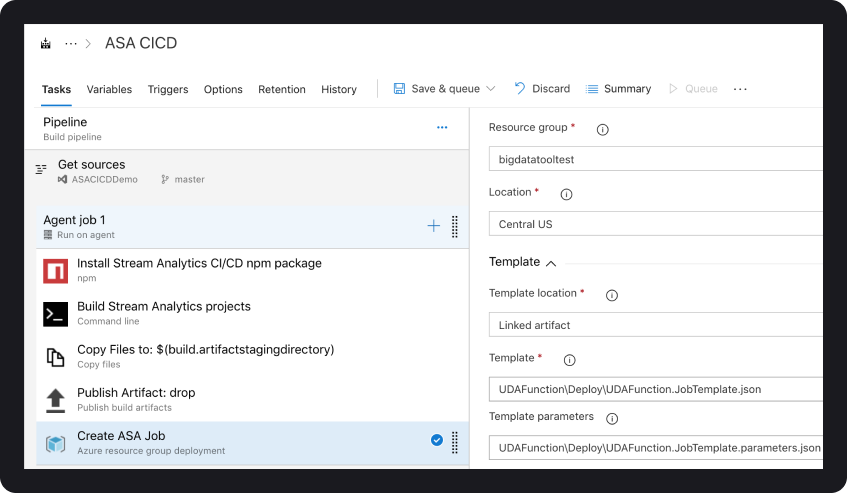Open the Save & queue dropdown arrow

pyautogui.click(x=490, y=89)
